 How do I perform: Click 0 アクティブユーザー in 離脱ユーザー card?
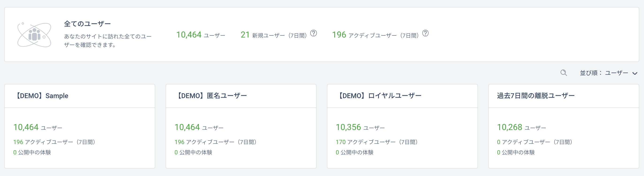point(534,142)
